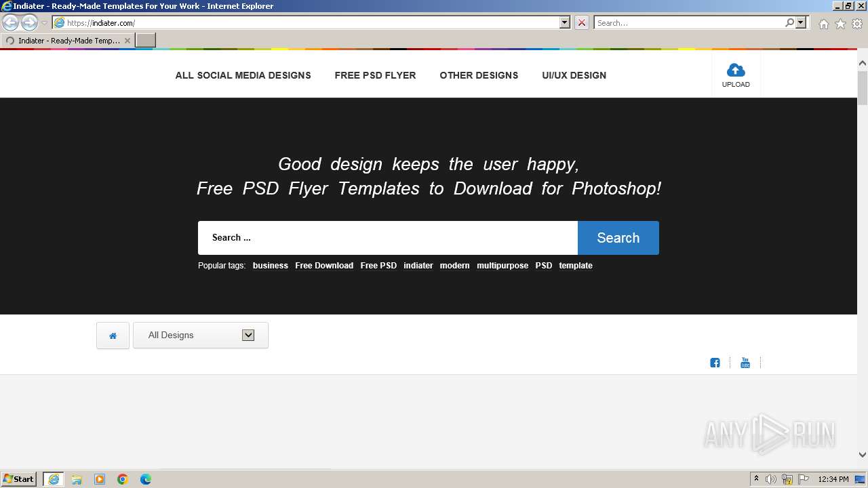Viewport: 868px width, 488px height.
Task: Select the Indiater - Ready-Made Templates tab
Action: 68,41
